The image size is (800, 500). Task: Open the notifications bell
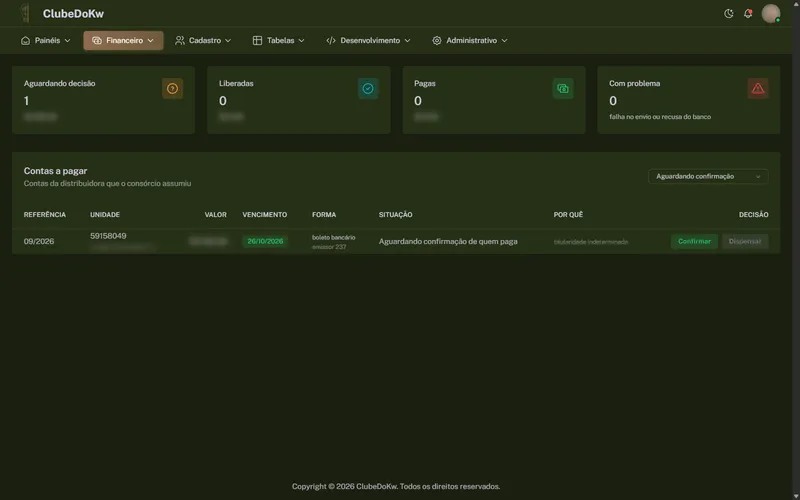(x=748, y=14)
